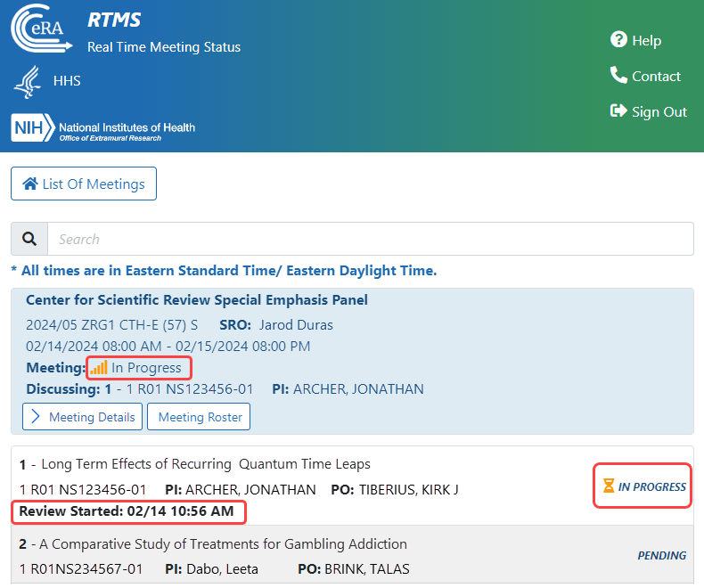This screenshot has width=704, height=588.
Task: Click PI 'ARCHER, JONATHAN' in meeting panel
Action: (358, 388)
